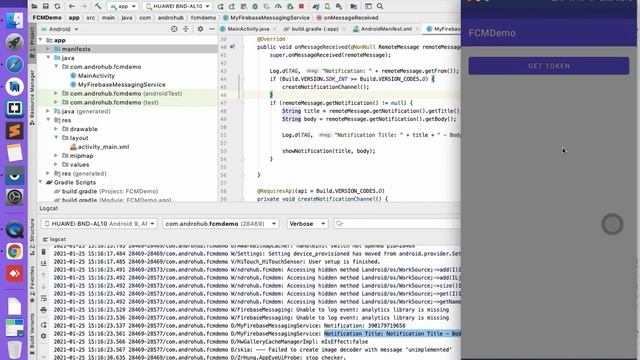Expand the mipmap folder arrow
Screen dimensions: 640x360
pyautogui.click(x=56, y=156)
